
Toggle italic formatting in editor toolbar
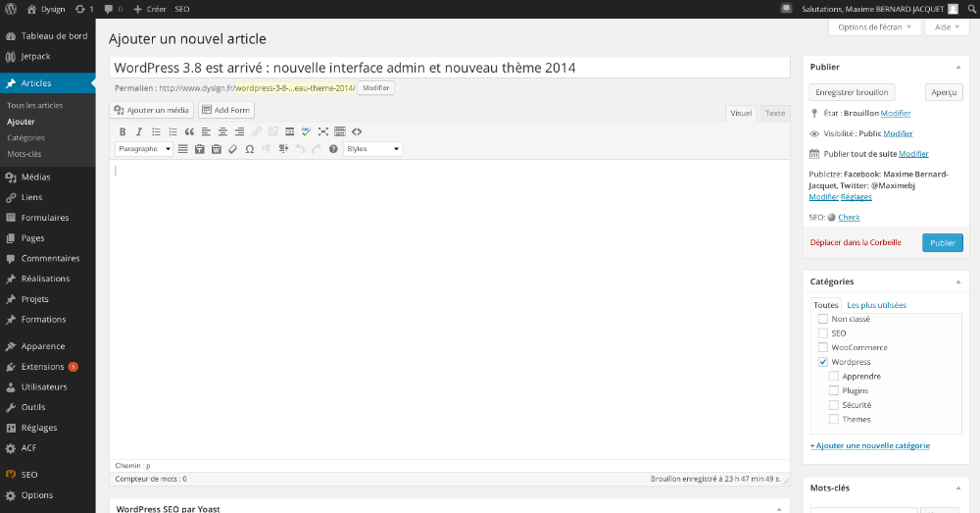point(139,132)
